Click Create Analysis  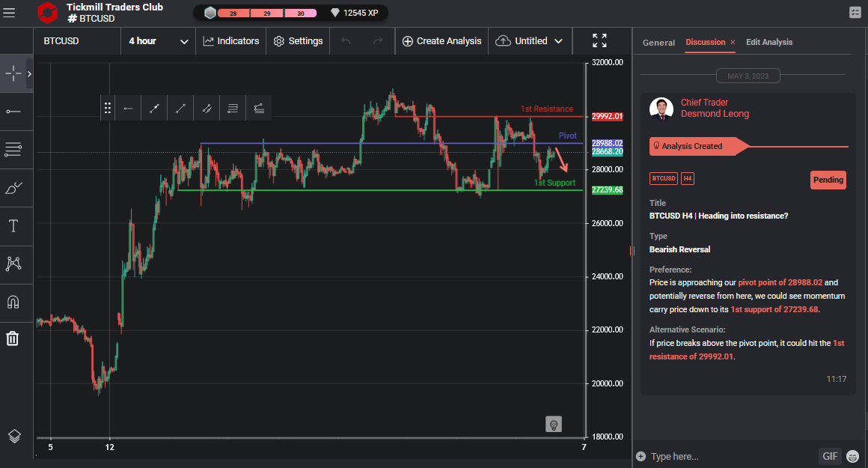(x=441, y=41)
